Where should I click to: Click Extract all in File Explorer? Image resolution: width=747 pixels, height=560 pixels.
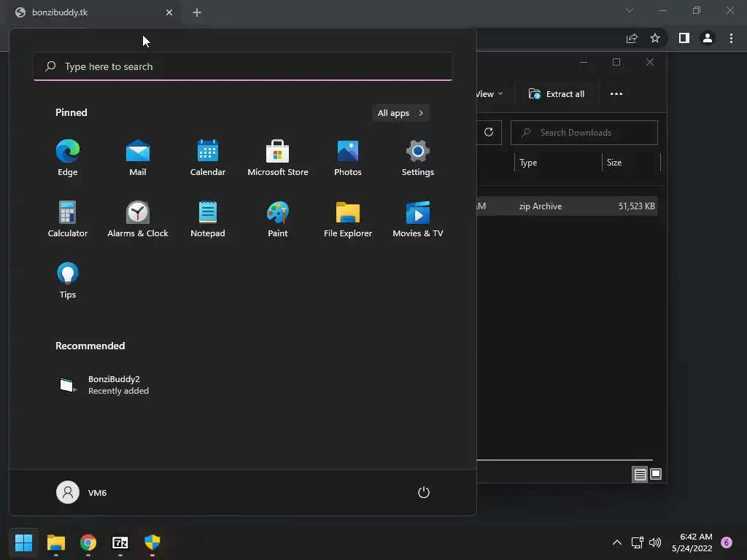coord(557,94)
